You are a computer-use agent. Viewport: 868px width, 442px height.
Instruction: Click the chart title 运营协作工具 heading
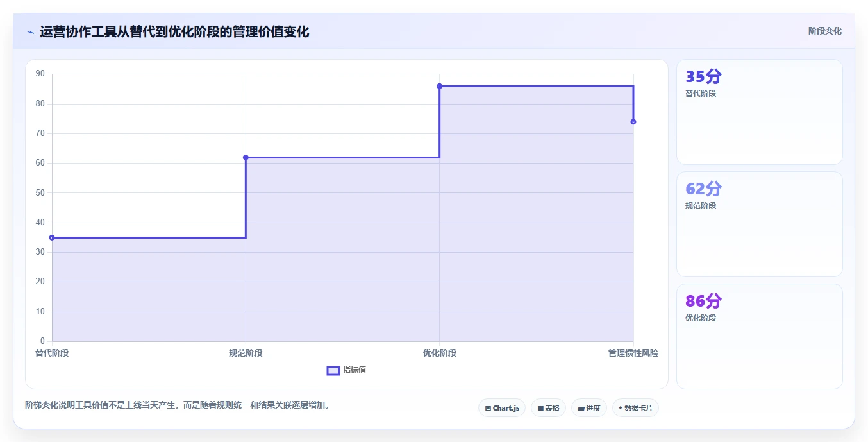tap(174, 31)
